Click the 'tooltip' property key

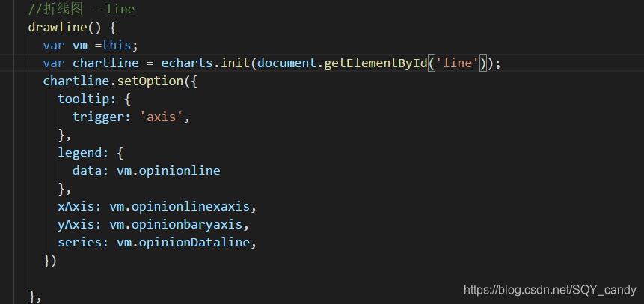(84, 99)
